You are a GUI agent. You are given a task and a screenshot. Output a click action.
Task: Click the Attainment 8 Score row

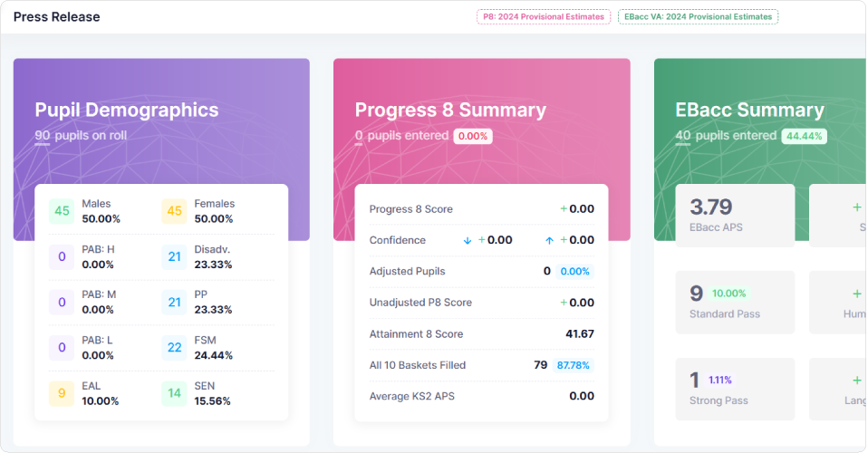(x=481, y=334)
